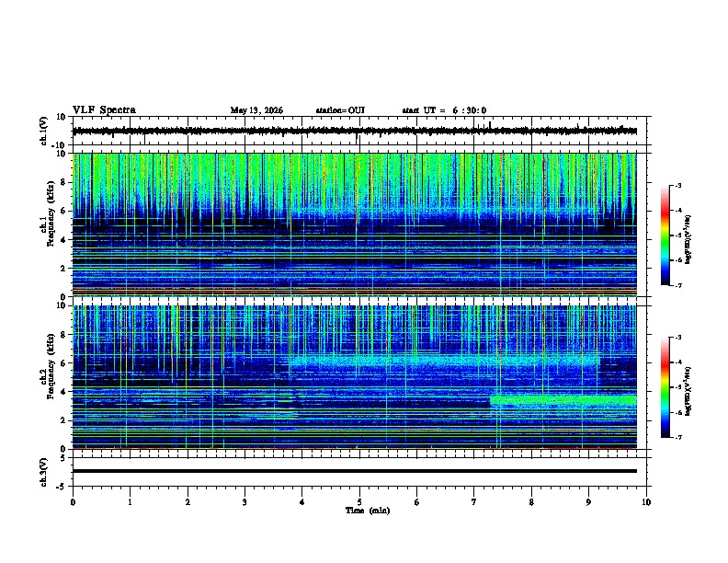The height and width of the screenshot is (563, 728).
Task: Click the ch.1 voltage waveform trace
Action: 354,131
